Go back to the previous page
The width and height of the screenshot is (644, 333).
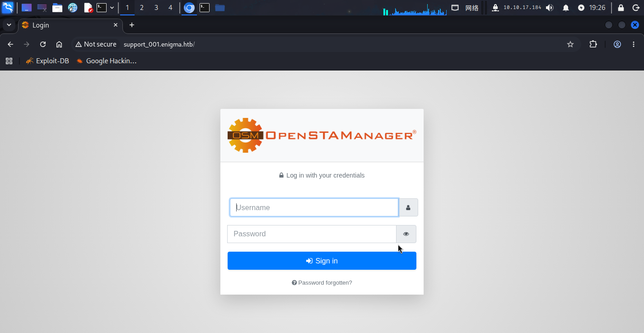point(10,44)
